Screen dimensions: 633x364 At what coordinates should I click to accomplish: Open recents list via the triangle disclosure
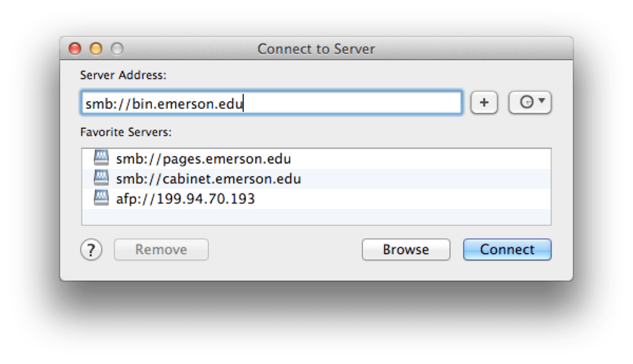click(x=542, y=101)
